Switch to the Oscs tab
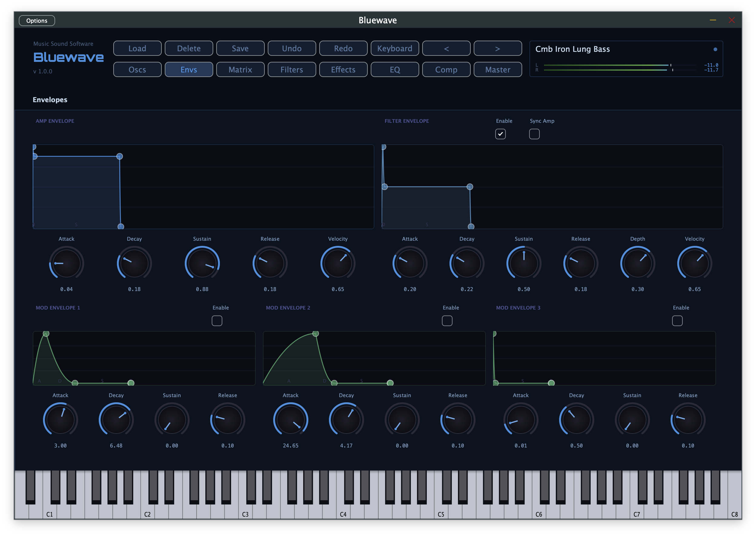The width and height of the screenshot is (756, 536). pyautogui.click(x=137, y=70)
